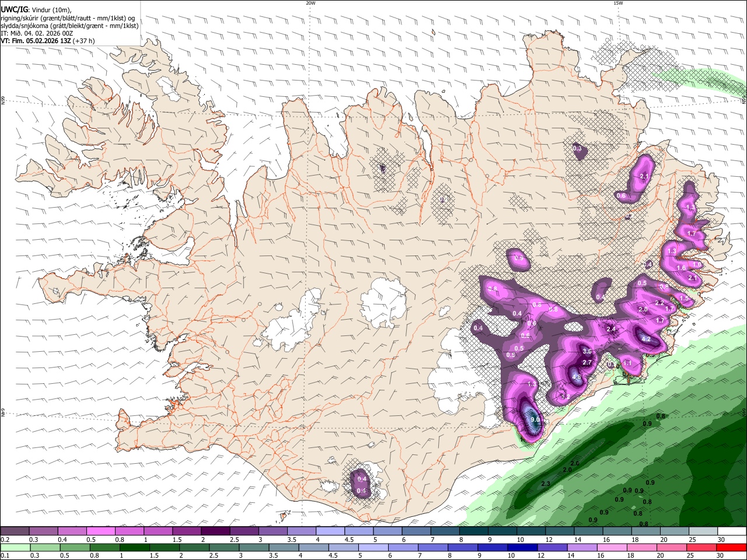Click the light gray 25 swatch in the upper legend
Screen dimensions: 747x560
pyautogui.click(x=703, y=531)
